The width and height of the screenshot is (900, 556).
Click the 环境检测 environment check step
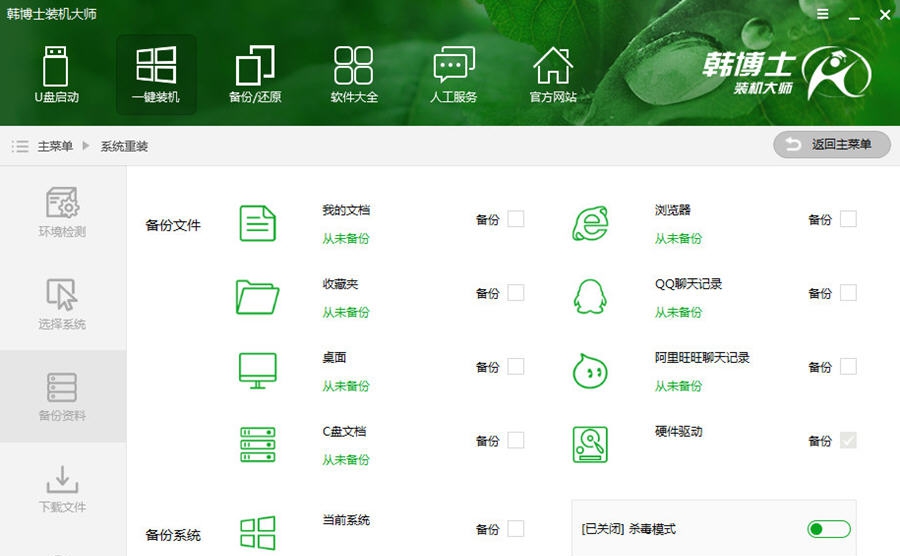pos(62,212)
